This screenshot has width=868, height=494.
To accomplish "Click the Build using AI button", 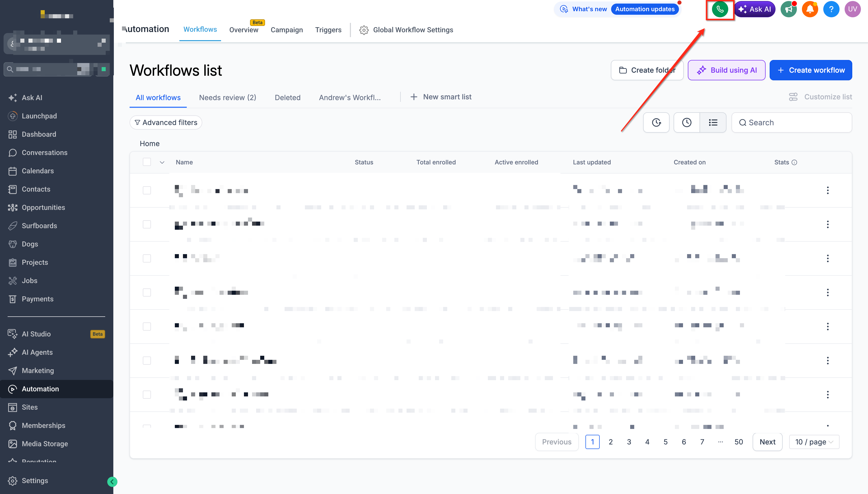I will pos(726,70).
